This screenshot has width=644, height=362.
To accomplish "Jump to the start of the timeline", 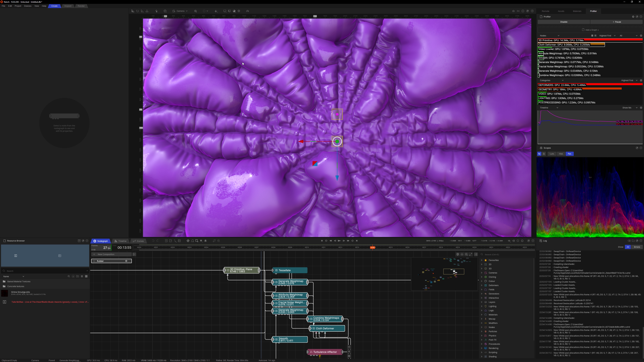I will 322,241.
